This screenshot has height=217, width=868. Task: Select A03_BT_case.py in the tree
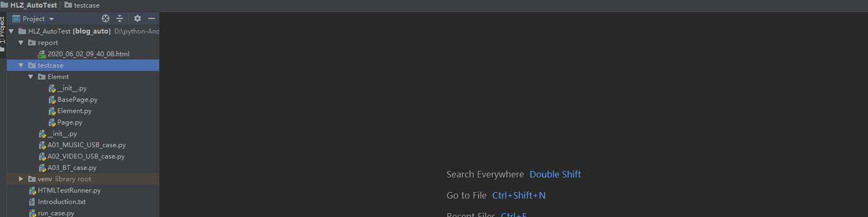pos(68,168)
